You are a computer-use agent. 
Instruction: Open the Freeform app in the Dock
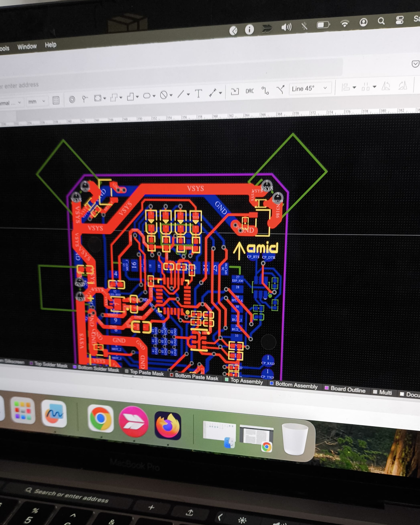(54, 414)
